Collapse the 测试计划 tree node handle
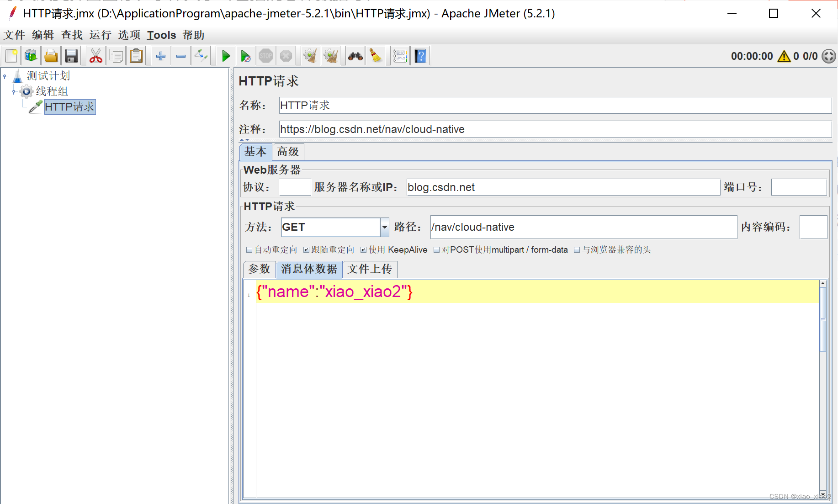This screenshot has width=838, height=504. pyautogui.click(x=5, y=76)
